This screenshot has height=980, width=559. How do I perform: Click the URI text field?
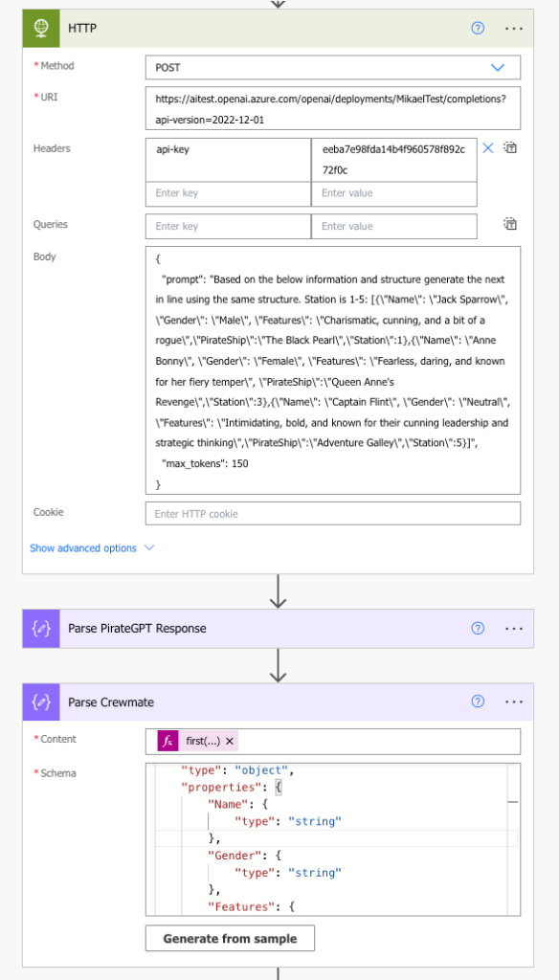333,108
